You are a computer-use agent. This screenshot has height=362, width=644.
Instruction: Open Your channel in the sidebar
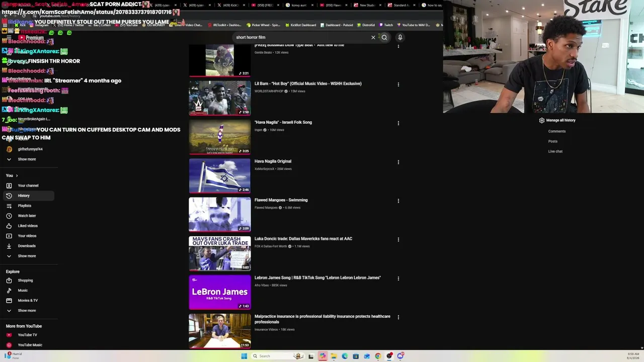[x=28, y=186]
